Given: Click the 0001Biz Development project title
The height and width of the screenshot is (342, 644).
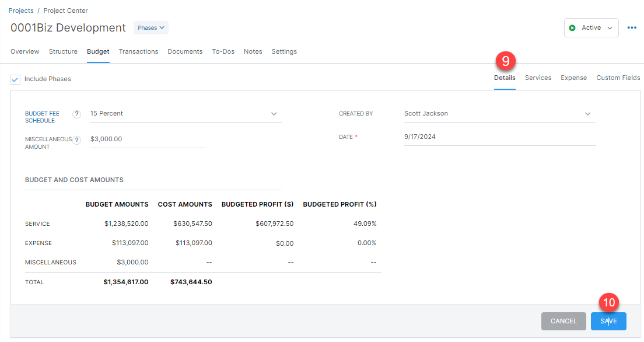Looking at the screenshot, I should (x=68, y=27).
